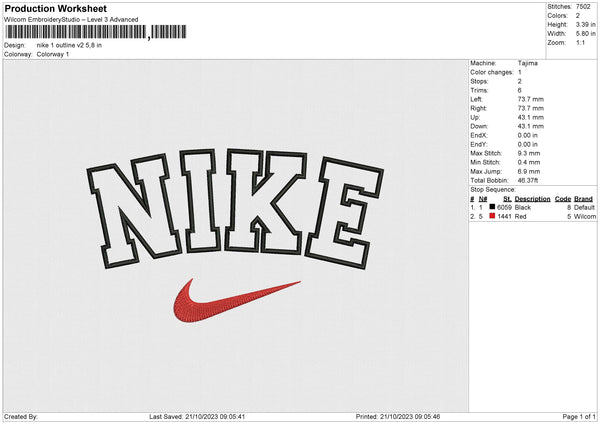Click the 'Default' brand entry
This screenshot has width=600, height=424.
(584, 207)
